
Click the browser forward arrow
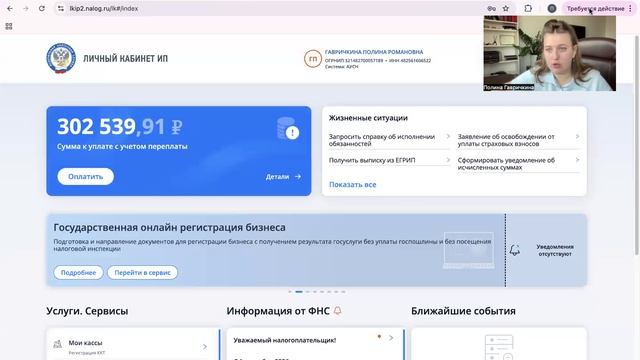[x=26, y=8]
